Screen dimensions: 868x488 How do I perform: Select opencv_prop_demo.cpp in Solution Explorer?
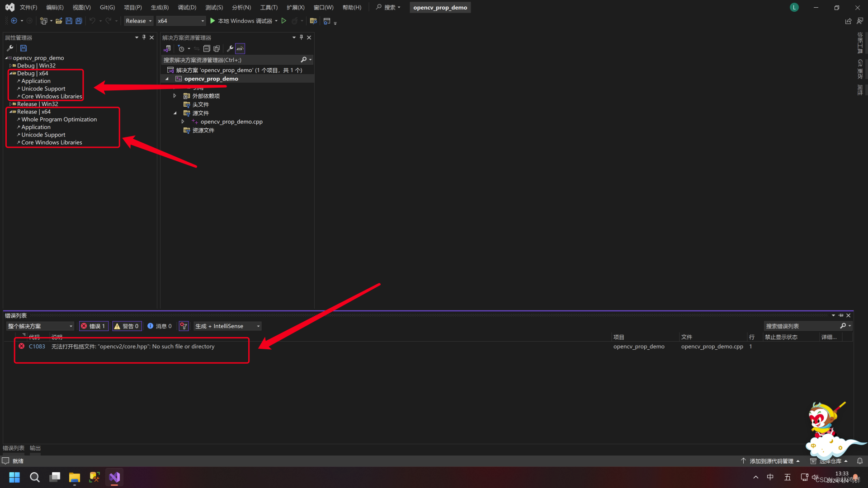point(231,122)
